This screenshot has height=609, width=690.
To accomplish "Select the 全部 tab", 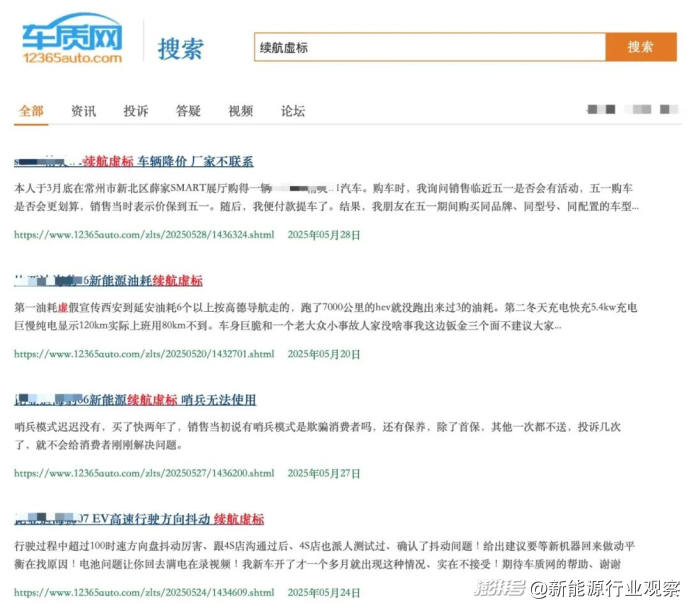I will [31, 111].
